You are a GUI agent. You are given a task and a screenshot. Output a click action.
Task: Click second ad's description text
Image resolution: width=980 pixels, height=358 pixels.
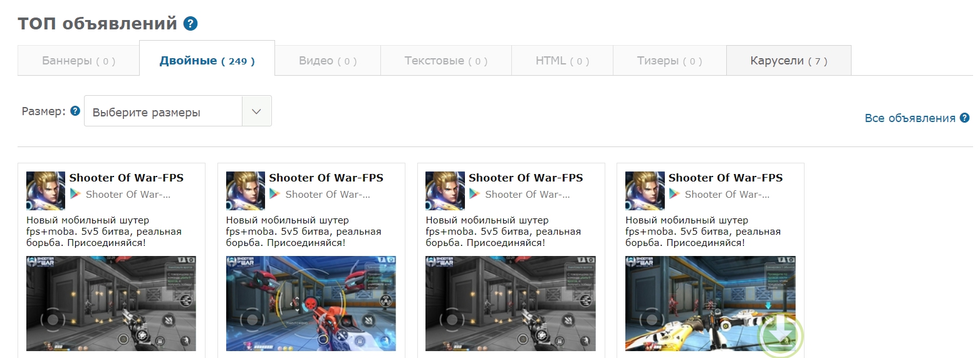pos(304,232)
